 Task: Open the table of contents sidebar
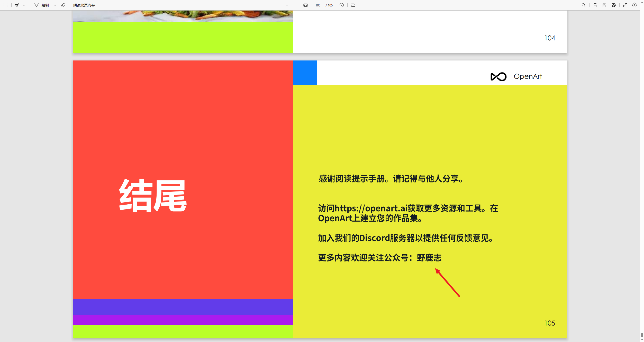tap(6, 5)
